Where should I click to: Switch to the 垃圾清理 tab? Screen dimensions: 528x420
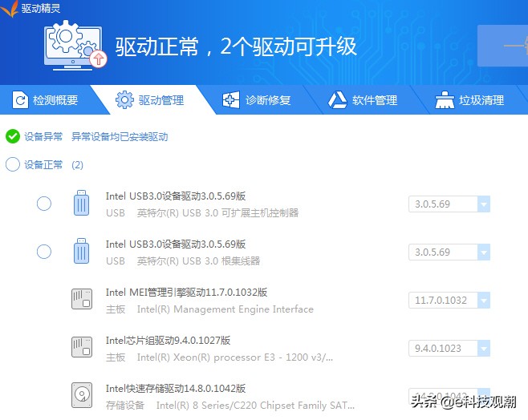point(469,100)
